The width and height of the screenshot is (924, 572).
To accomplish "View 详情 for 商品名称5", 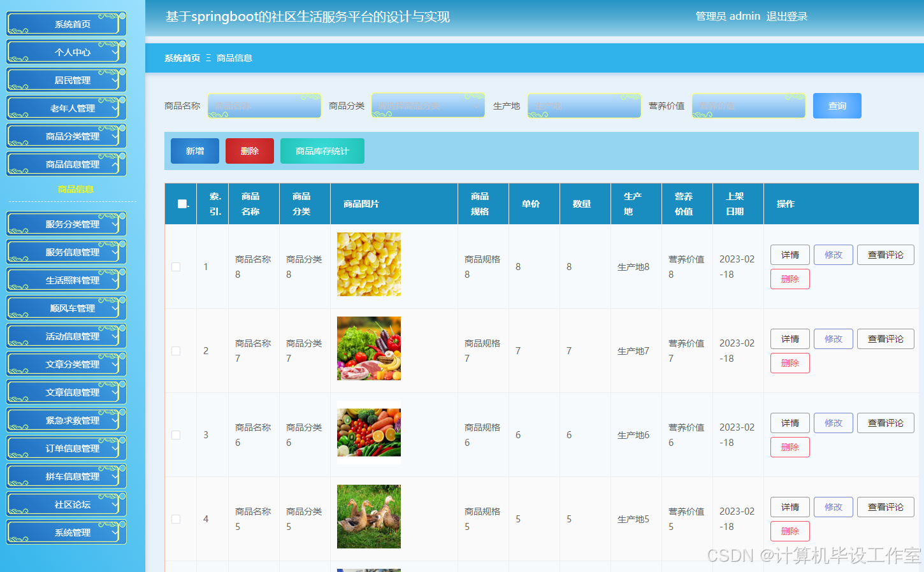I will click(790, 507).
